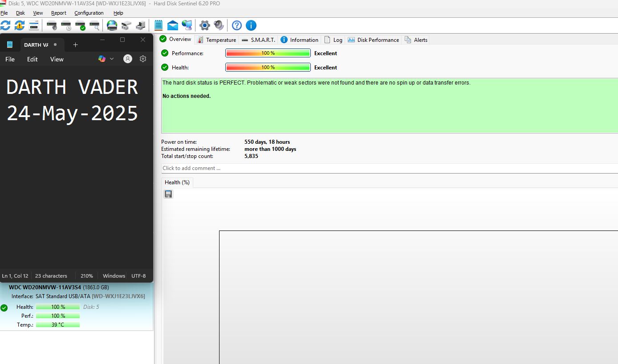
Task: Click the disk with magnifier toolbar icon
Action: click(x=95, y=25)
